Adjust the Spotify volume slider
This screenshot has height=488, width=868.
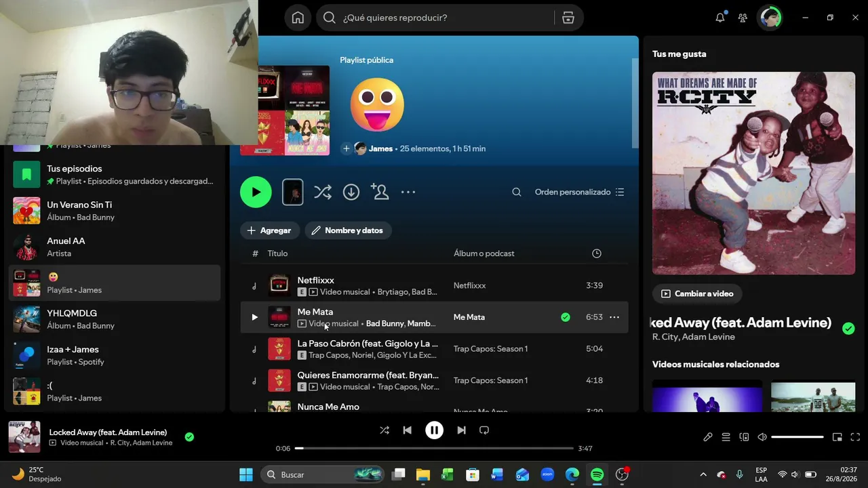coord(797,437)
